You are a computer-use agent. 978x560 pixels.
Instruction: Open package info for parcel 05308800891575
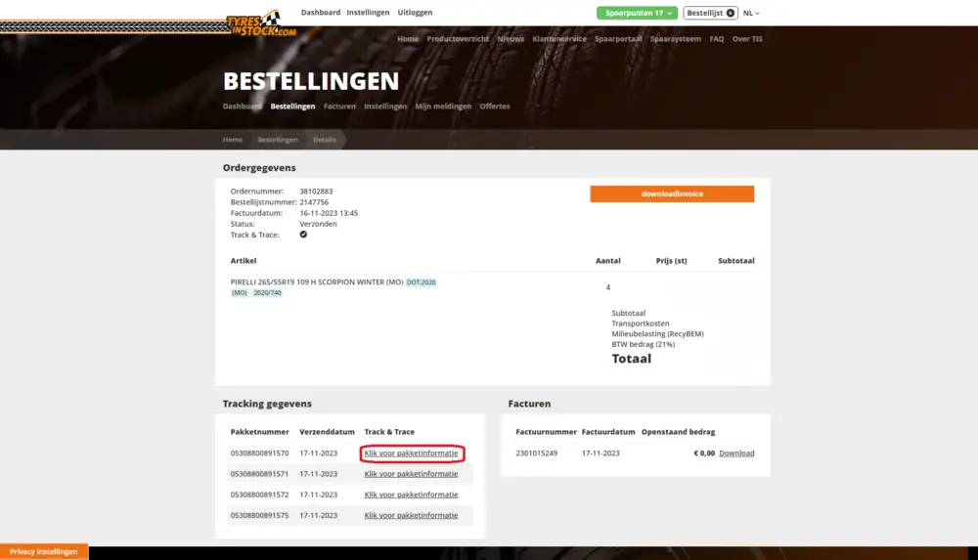tap(411, 515)
